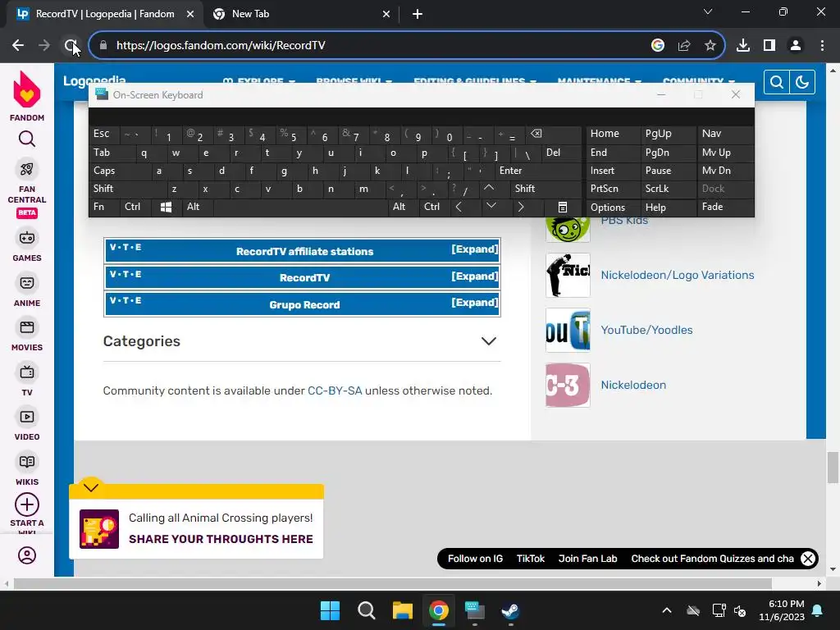840x630 pixels.
Task: Click the horizontal page scrollbar
Action: tap(393, 583)
